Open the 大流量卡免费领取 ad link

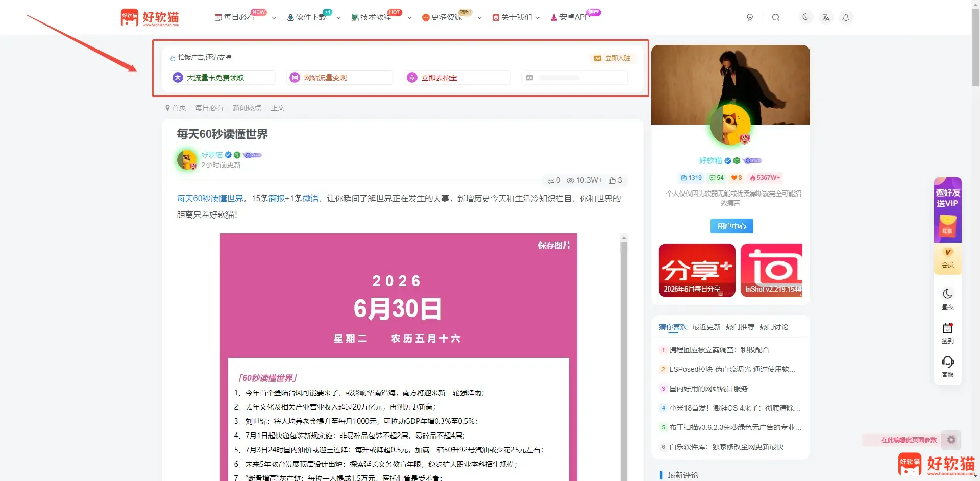click(x=223, y=78)
